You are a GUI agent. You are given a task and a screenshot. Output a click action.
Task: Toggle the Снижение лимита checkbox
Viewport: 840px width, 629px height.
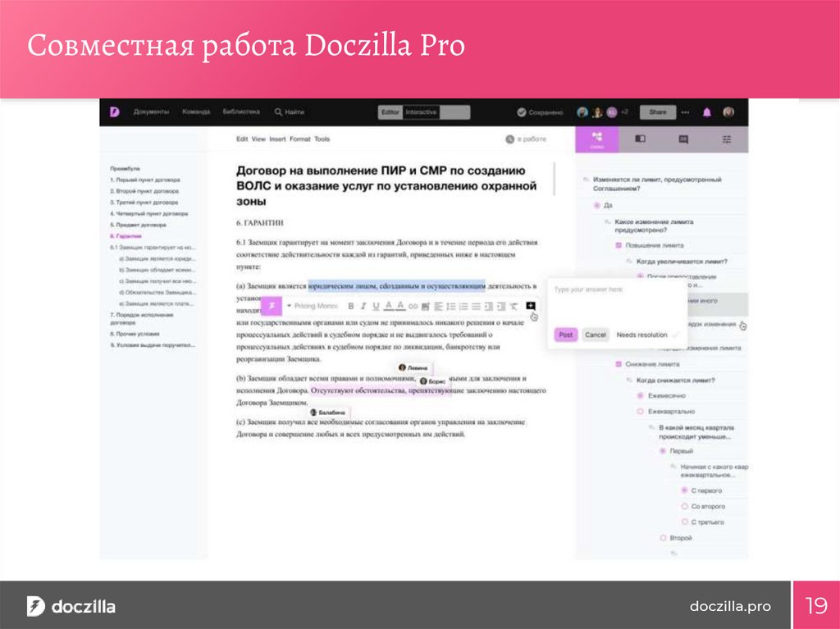tap(619, 364)
